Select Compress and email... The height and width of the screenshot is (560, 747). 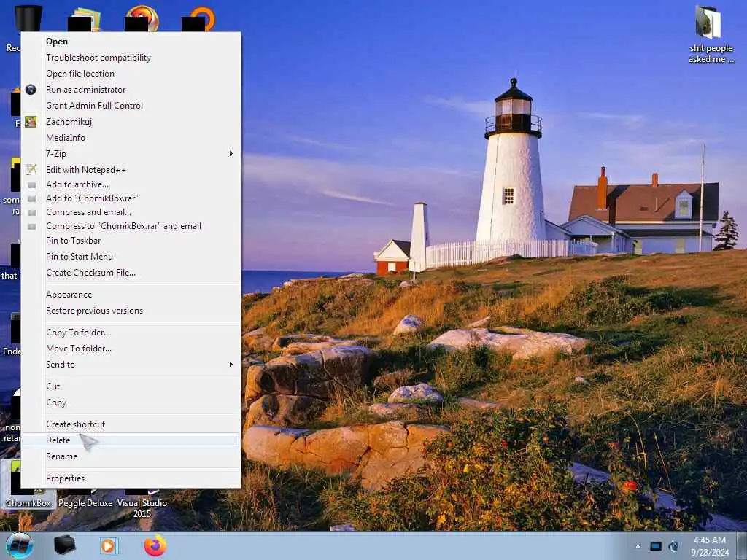[131, 212]
